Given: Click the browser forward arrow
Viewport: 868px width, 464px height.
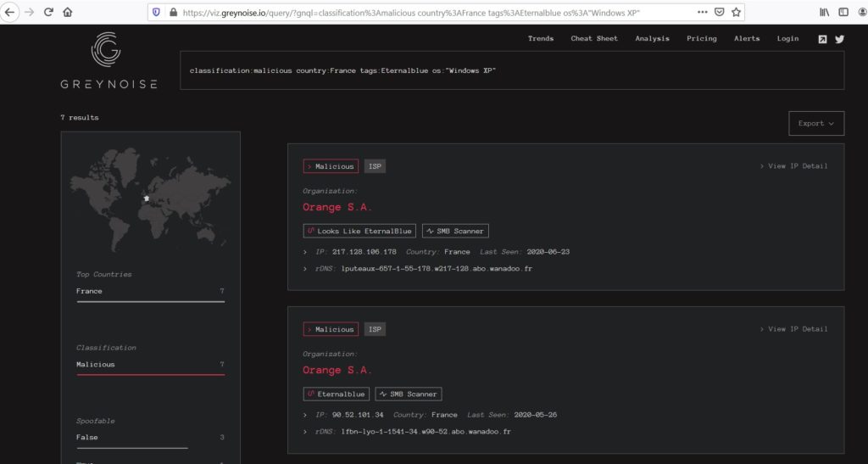Looking at the screenshot, I should click(x=30, y=12).
